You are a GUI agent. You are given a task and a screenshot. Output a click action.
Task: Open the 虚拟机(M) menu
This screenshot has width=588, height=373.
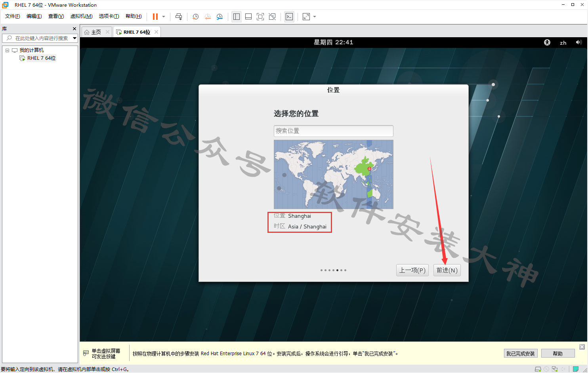click(x=81, y=16)
